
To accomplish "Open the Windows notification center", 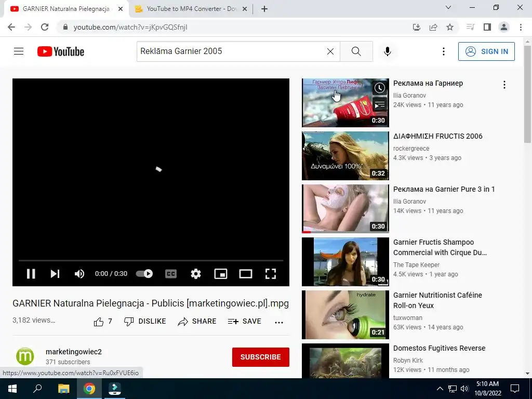I will (515, 389).
